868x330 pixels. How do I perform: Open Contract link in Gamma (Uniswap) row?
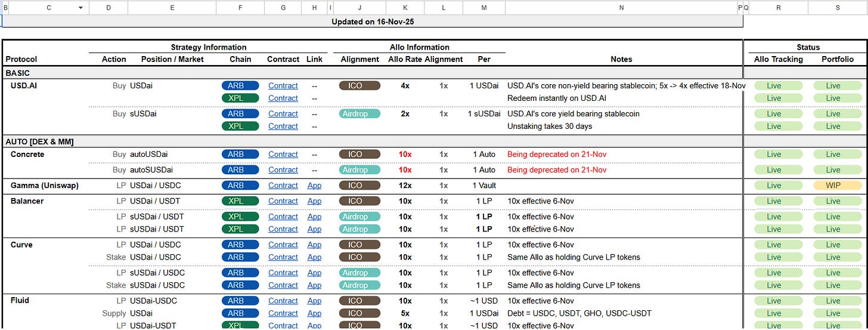(x=283, y=185)
